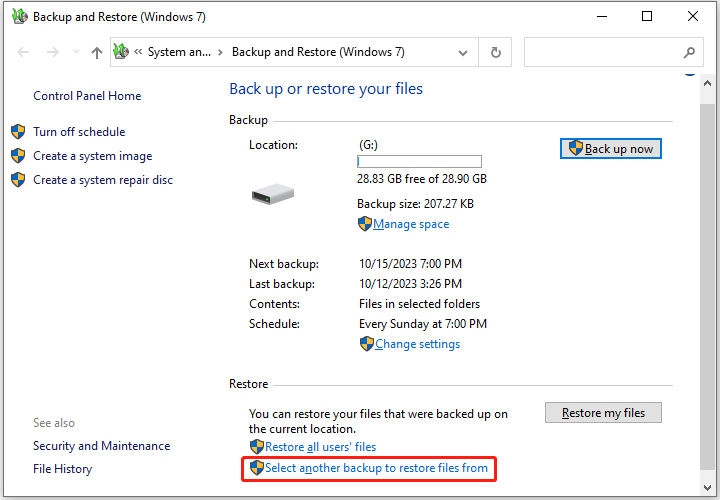Open Control Panel Home

coord(87,96)
